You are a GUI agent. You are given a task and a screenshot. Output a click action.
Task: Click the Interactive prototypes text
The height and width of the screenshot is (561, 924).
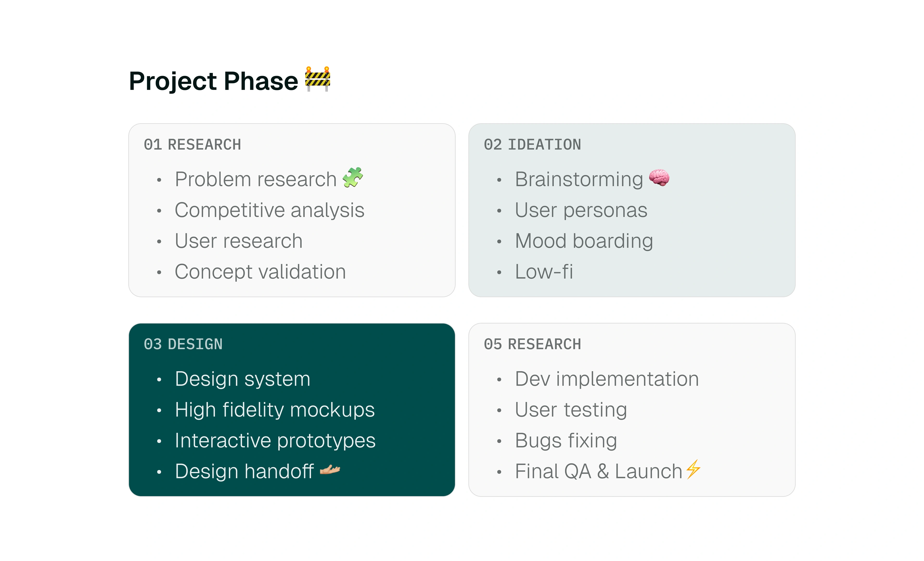[275, 440]
